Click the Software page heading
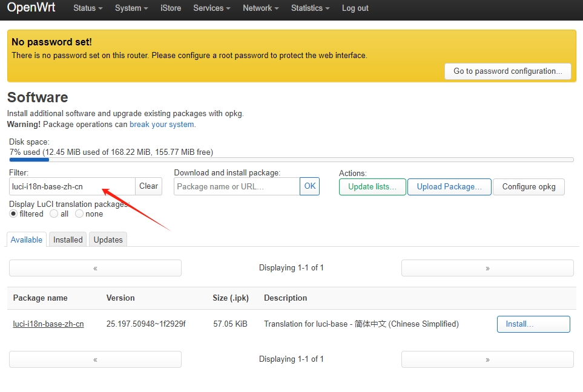Viewport: 583px width, 392px height. pos(38,97)
